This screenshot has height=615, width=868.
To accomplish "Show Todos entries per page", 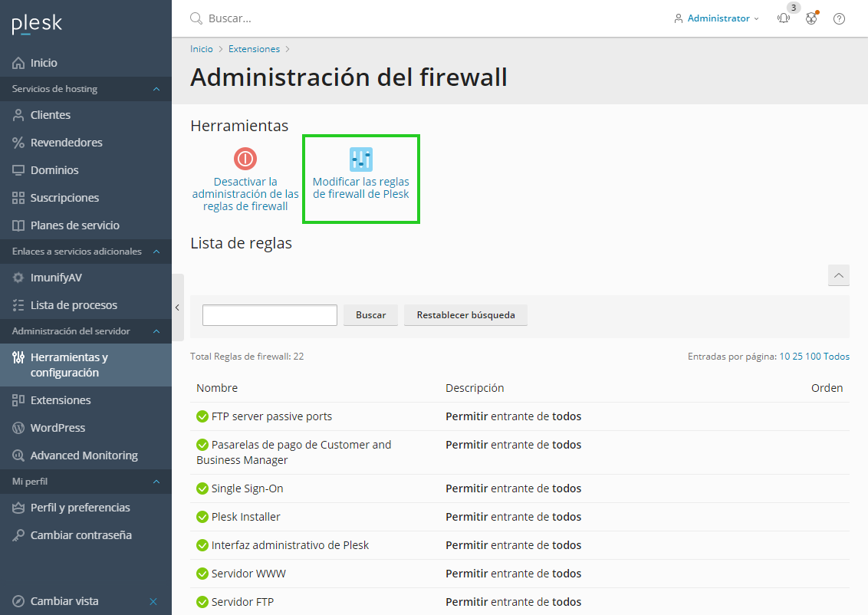I will pyautogui.click(x=837, y=357).
